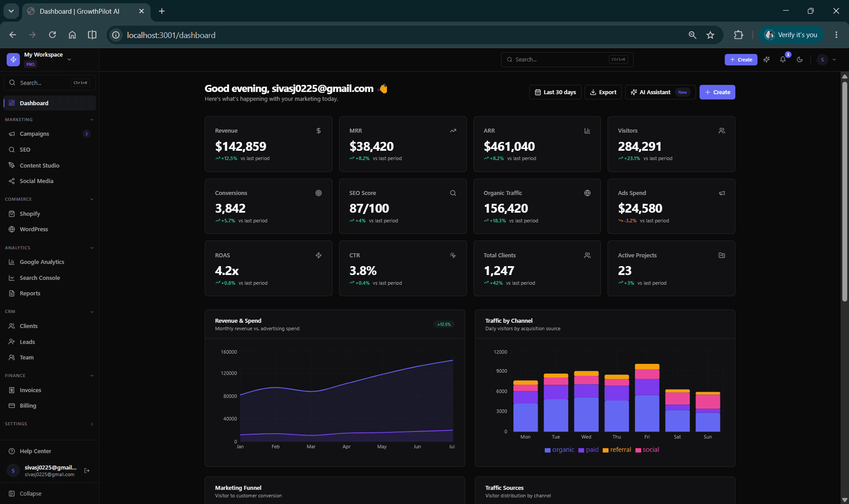Click the paid legend color swatch
The image size is (849, 504).
coord(581,451)
